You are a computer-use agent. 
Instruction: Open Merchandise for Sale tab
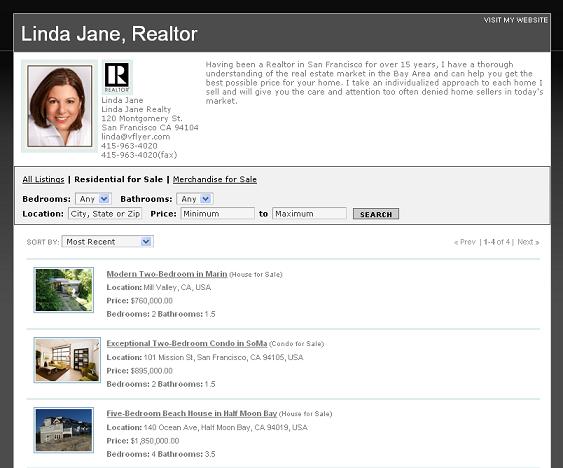(x=215, y=179)
